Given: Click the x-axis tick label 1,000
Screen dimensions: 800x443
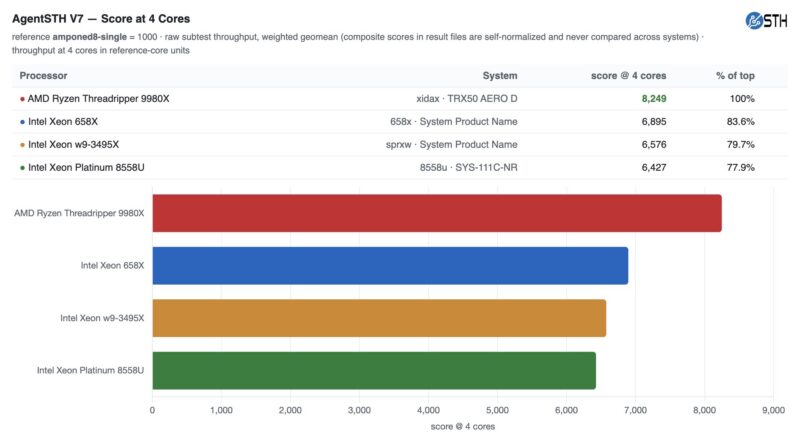Looking at the screenshot, I should [221, 410].
